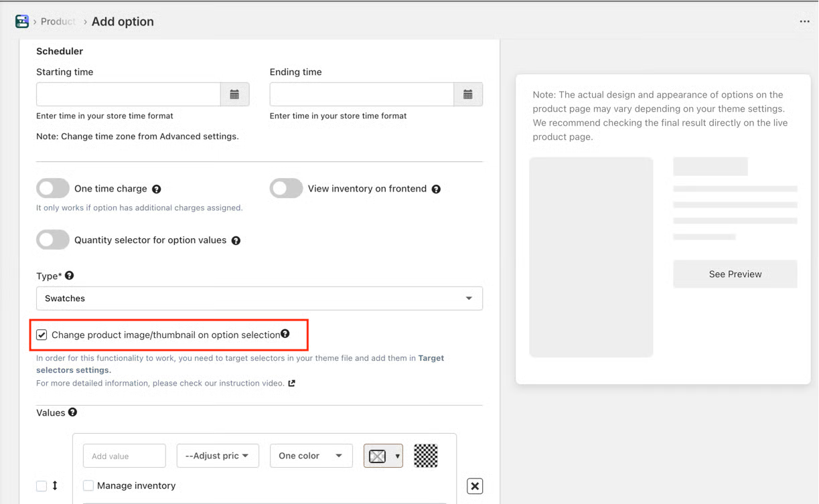Click help icon for Quantity selector option
Screen dimensions: 819x504
[236, 241]
